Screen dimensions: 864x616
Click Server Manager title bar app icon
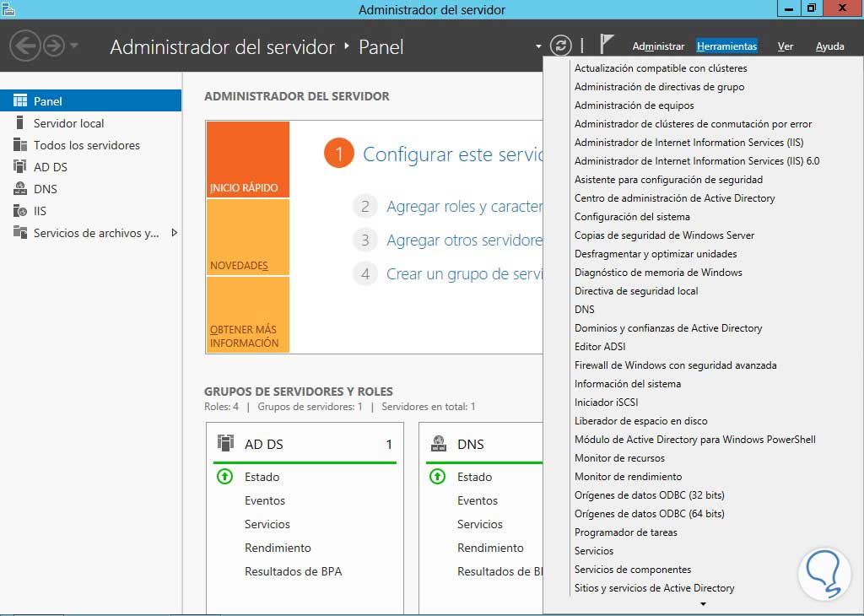[8, 8]
